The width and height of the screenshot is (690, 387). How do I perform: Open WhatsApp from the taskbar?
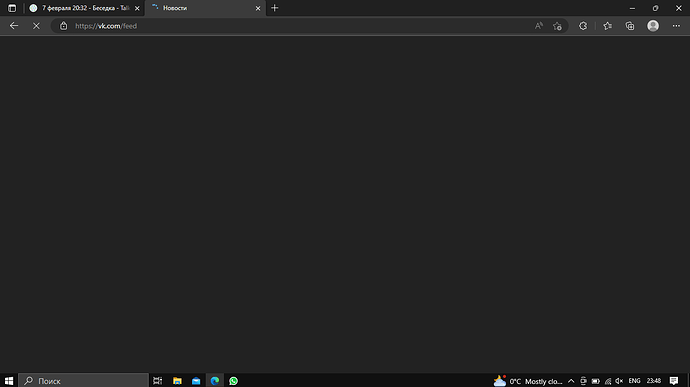click(x=234, y=381)
